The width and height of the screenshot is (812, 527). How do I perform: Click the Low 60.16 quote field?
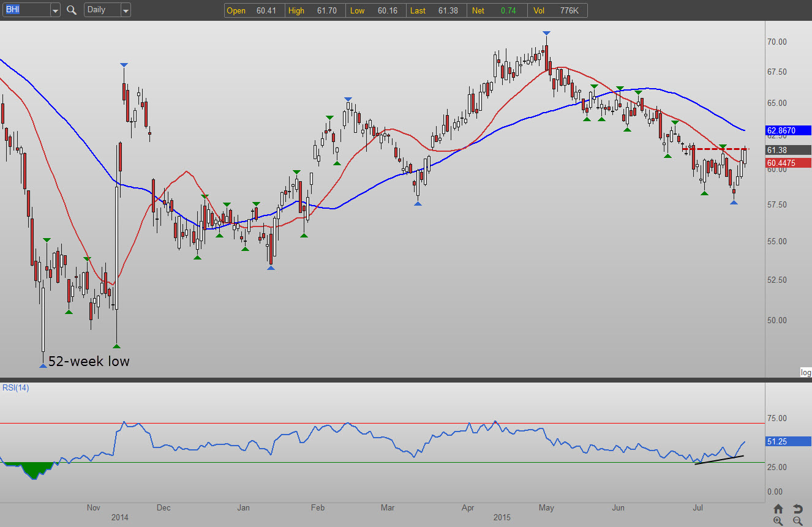(x=375, y=10)
